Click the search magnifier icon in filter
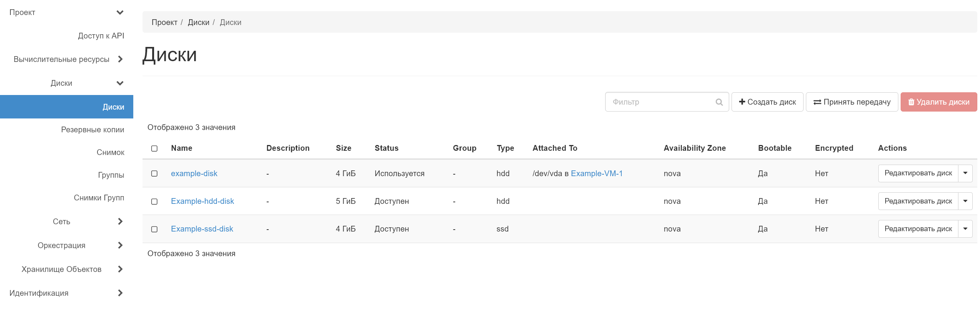This screenshot has height=310, width=980. pos(719,102)
